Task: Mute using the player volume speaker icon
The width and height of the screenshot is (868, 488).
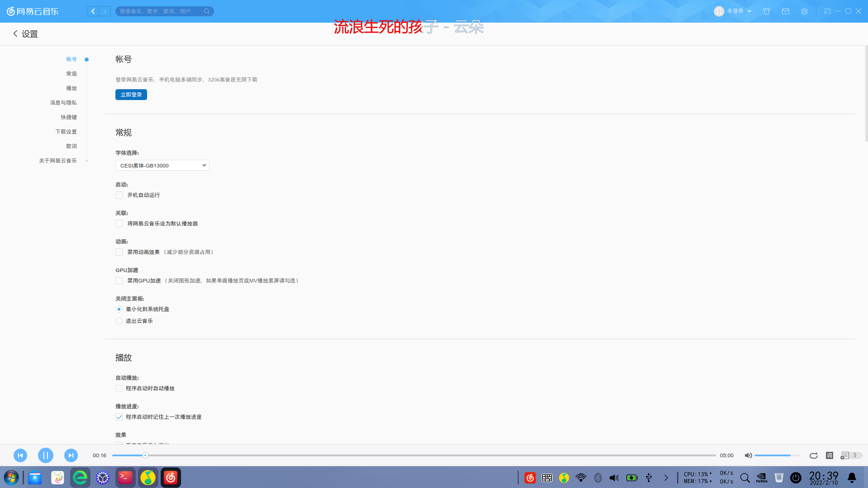Action: (749, 455)
